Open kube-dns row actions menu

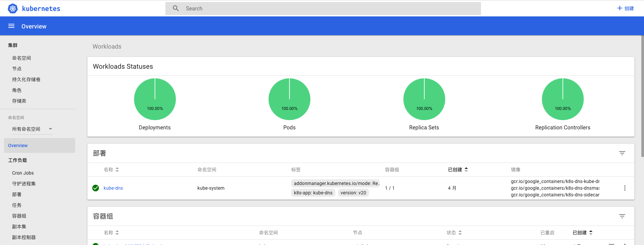(625, 188)
